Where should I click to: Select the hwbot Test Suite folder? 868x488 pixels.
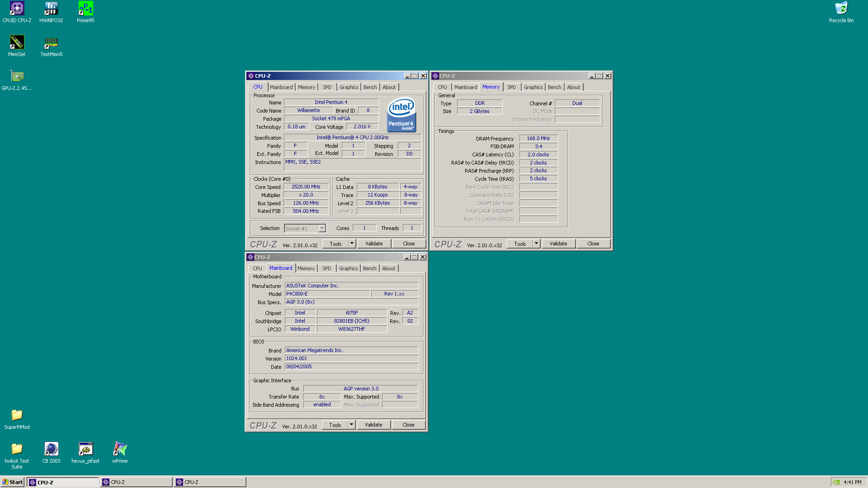[x=17, y=455]
